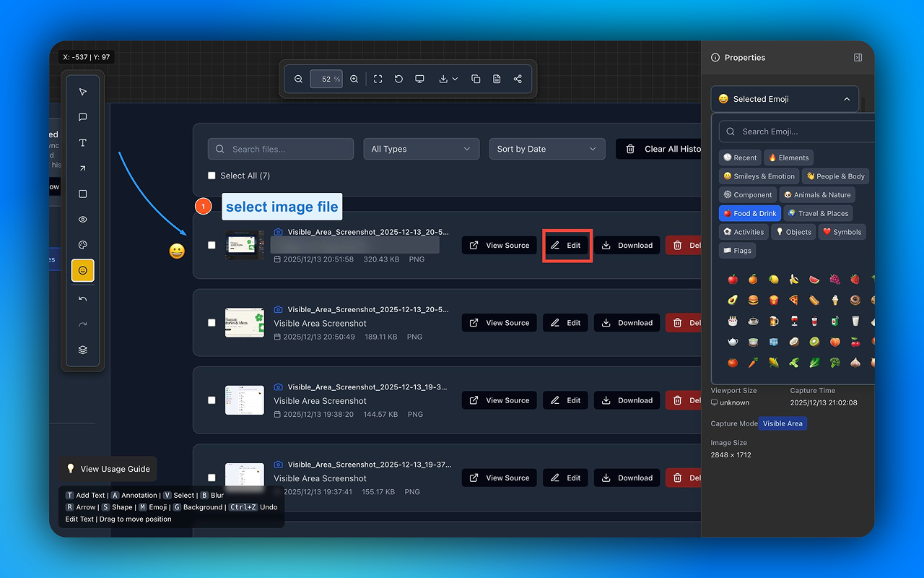Screen dimensions: 924x578
Task: Redo using the left toolbar arrow
Action: click(x=83, y=324)
